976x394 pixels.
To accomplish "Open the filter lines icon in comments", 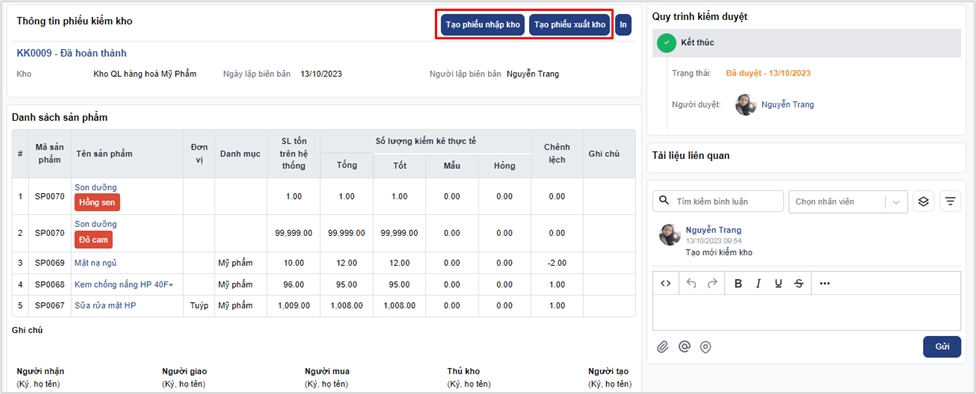I will click(950, 202).
